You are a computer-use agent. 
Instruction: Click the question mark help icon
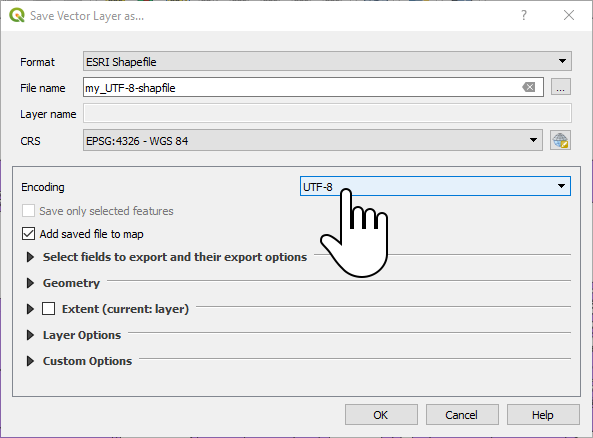coord(524,15)
